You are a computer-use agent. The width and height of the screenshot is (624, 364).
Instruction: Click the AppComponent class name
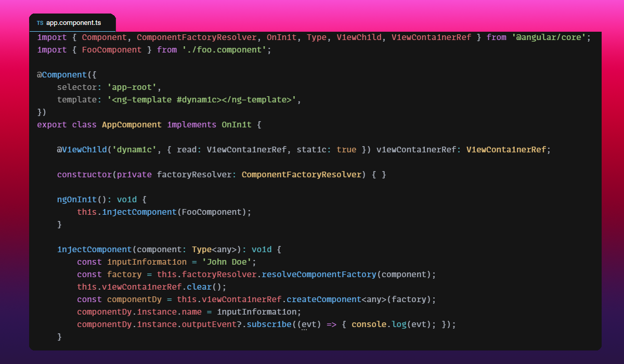[x=132, y=124]
